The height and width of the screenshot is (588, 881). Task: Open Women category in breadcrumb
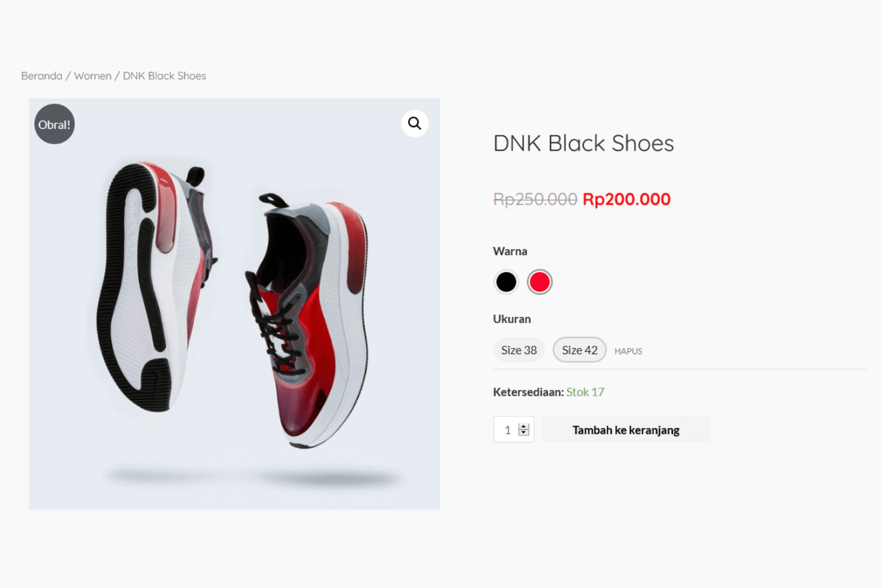(x=93, y=76)
